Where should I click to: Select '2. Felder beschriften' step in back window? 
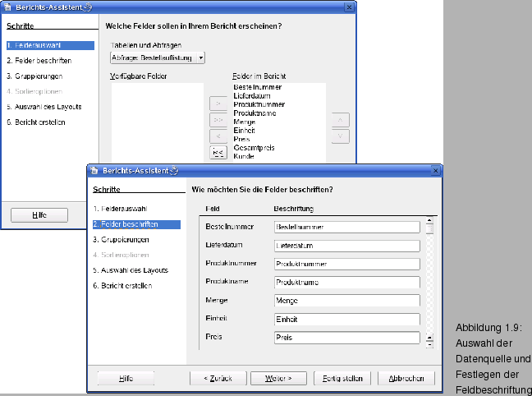[x=39, y=61]
